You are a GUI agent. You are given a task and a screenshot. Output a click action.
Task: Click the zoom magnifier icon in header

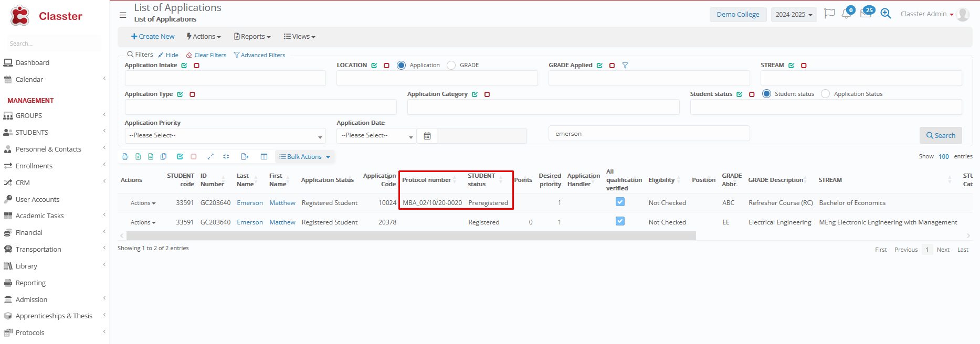point(886,14)
